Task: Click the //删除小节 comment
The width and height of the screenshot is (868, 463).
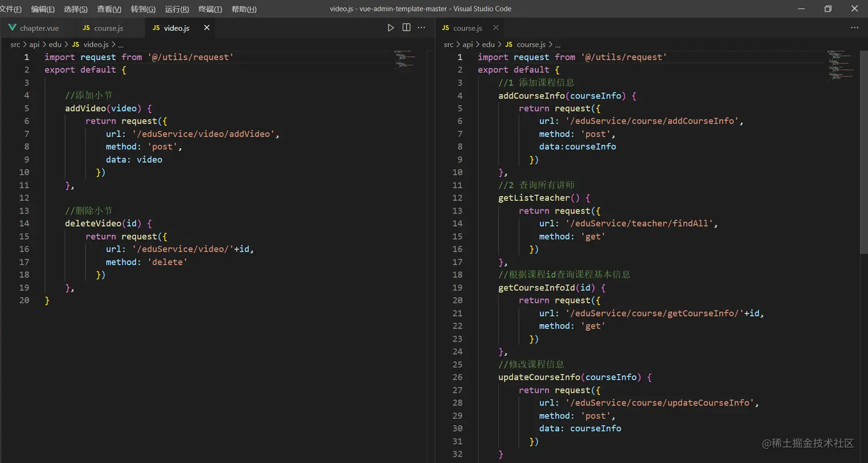Action: (88, 211)
